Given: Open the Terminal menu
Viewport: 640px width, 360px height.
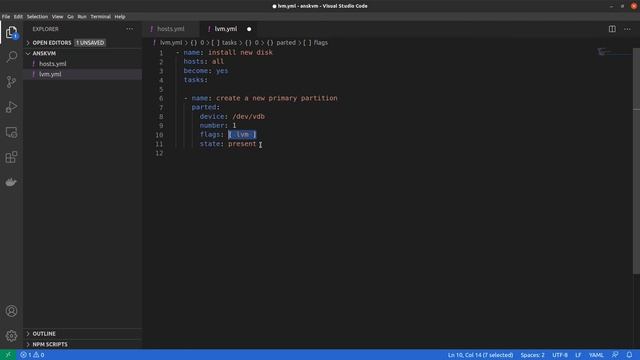Looking at the screenshot, I should (x=100, y=17).
